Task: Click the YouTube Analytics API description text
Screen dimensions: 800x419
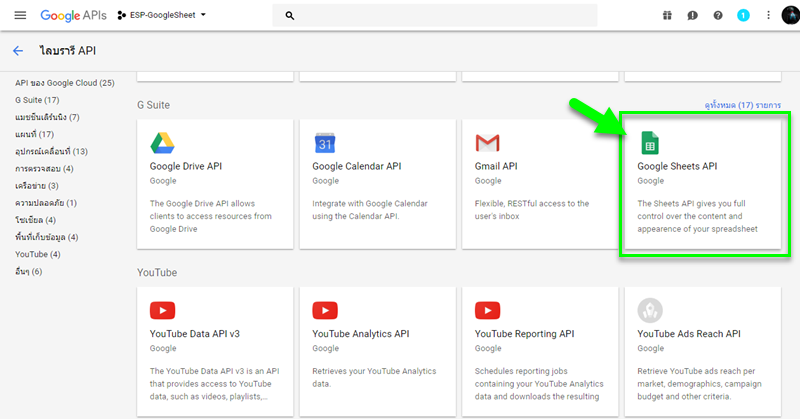Action: (x=374, y=378)
